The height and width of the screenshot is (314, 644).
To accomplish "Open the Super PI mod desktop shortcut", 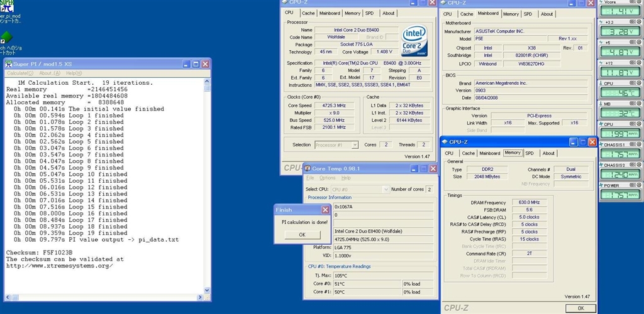I will 8,6.
